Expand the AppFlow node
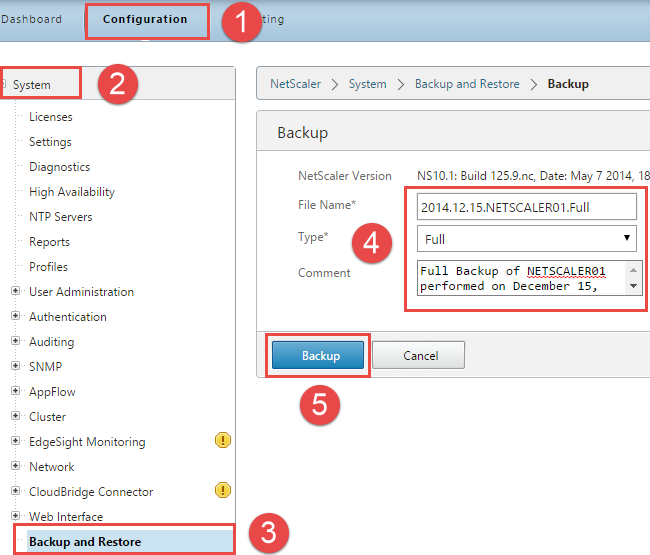 tap(15, 391)
